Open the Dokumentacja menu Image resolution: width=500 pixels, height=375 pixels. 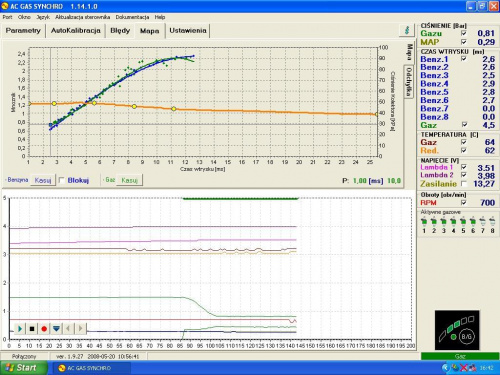(x=132, y=17)
